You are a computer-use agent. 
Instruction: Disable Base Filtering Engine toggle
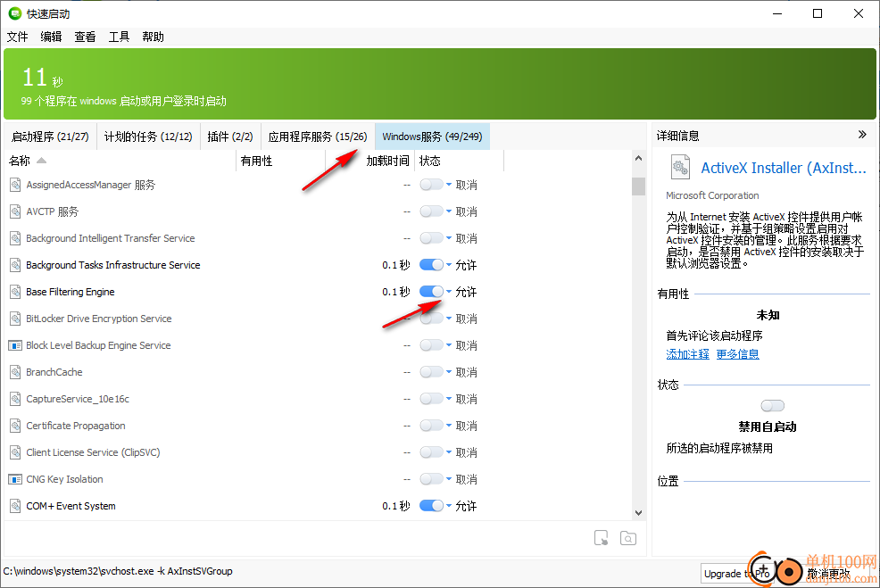[431, 292]
